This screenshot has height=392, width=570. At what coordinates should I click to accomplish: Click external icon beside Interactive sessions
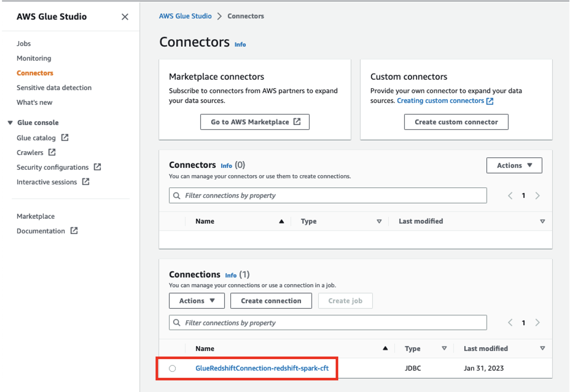click(86, 182)
